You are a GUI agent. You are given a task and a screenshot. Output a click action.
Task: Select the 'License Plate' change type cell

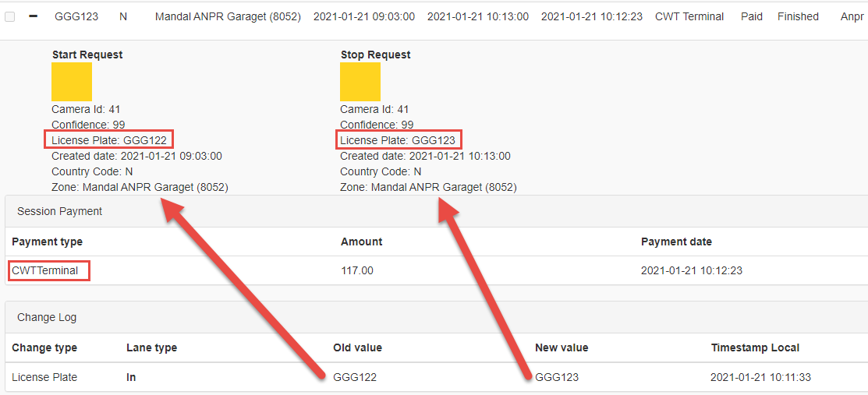(44, 377)
